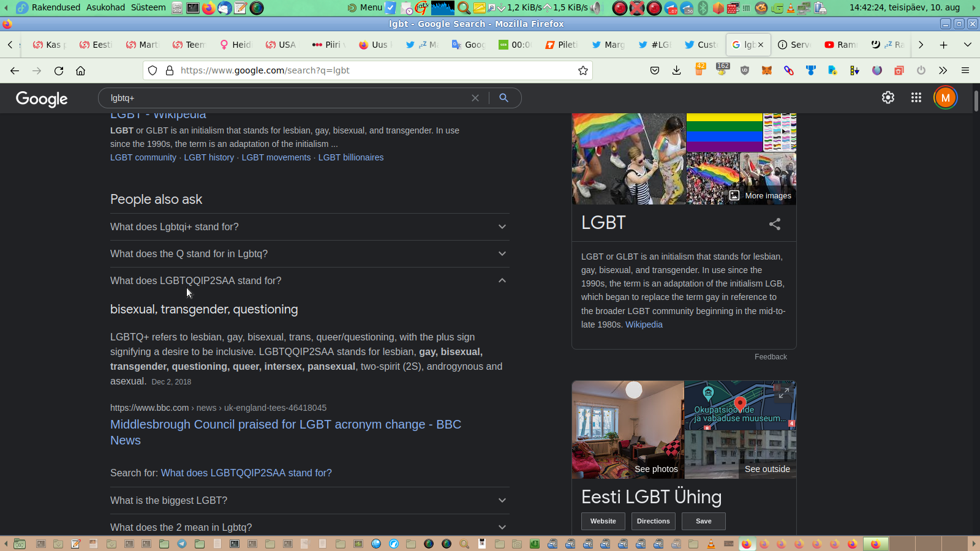Open the LGBT history link

pyautogui.click(x=209, y=157)
